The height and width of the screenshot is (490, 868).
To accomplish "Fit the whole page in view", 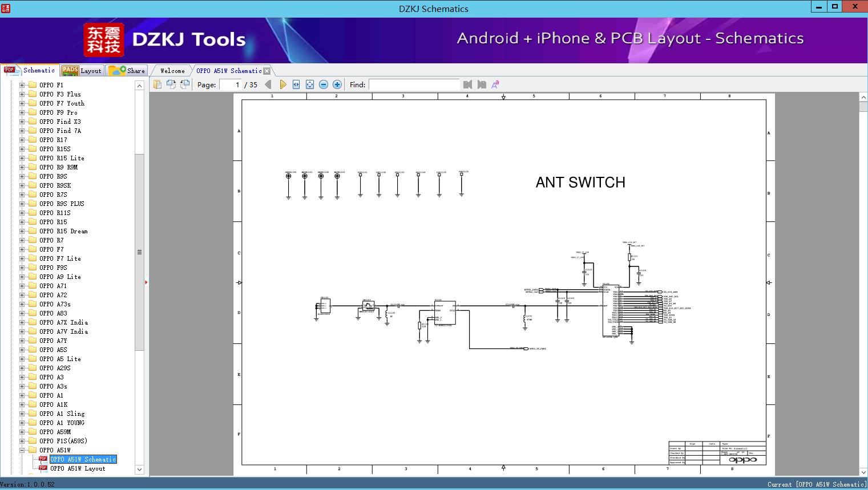I will pos(310,84).
